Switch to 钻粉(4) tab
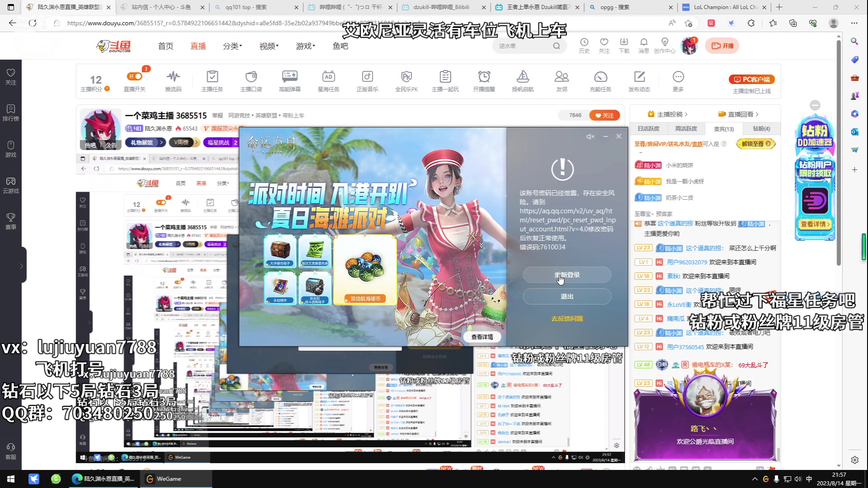The height and width of the screenshot is (488, 868). coord(761,129)
